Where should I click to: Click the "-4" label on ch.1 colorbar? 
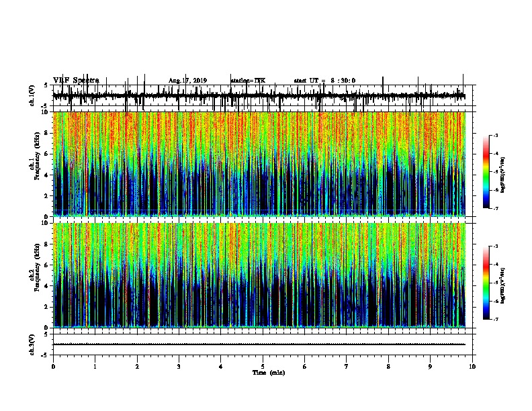pyautogui.click(x=495, y=154)
